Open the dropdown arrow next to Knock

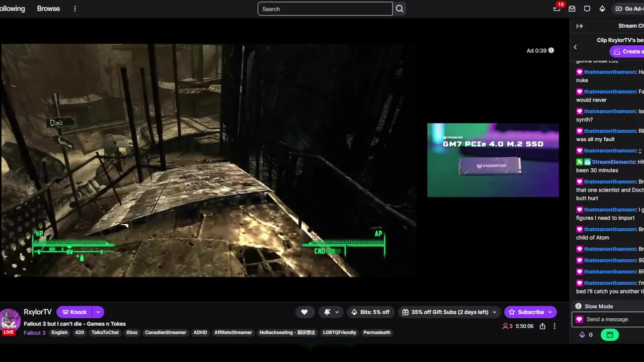(x=98, y=312)
